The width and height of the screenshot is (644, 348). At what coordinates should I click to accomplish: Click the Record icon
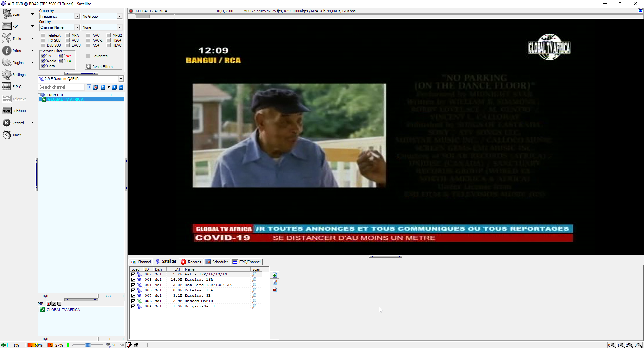7,123
